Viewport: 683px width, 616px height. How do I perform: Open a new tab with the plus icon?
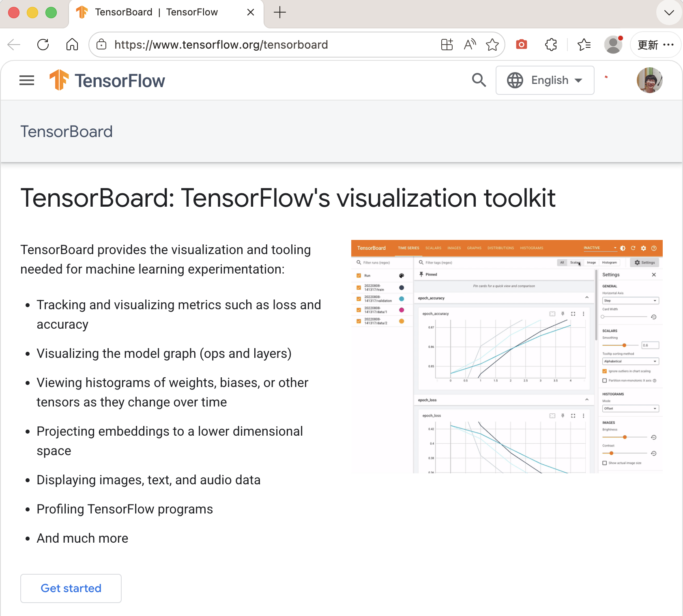click(x=280, y=13)
